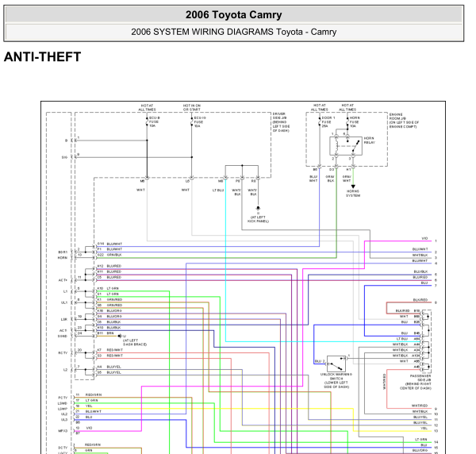Click the horn relay symbol box
Viewport: 476px width, 454px height.
pyautogui.click(x=346, y=146)
